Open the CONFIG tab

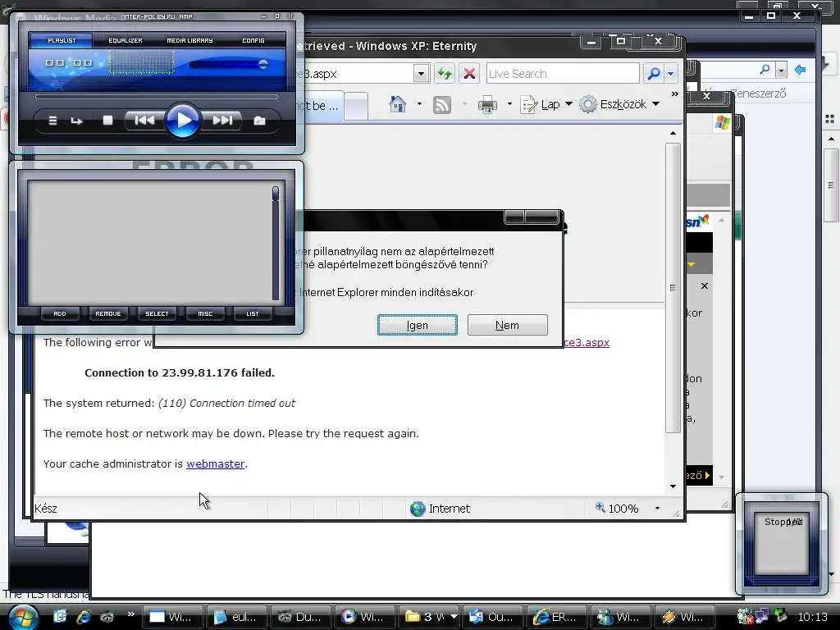tap(253, 41)
